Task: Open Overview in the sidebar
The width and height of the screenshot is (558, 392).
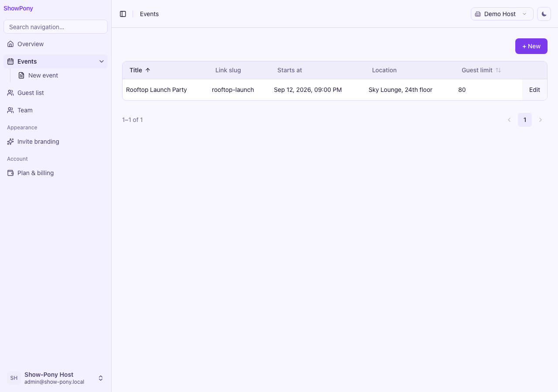Action: click(55, 44)
